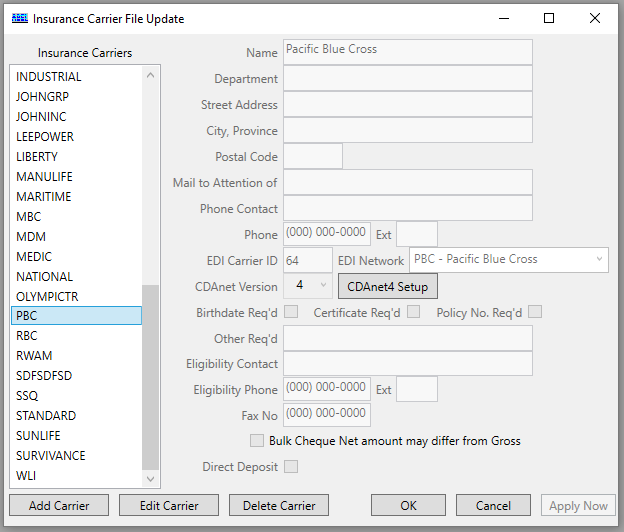
Task: Click the Mail to Attention of field
Action: (x=408, y=182)
